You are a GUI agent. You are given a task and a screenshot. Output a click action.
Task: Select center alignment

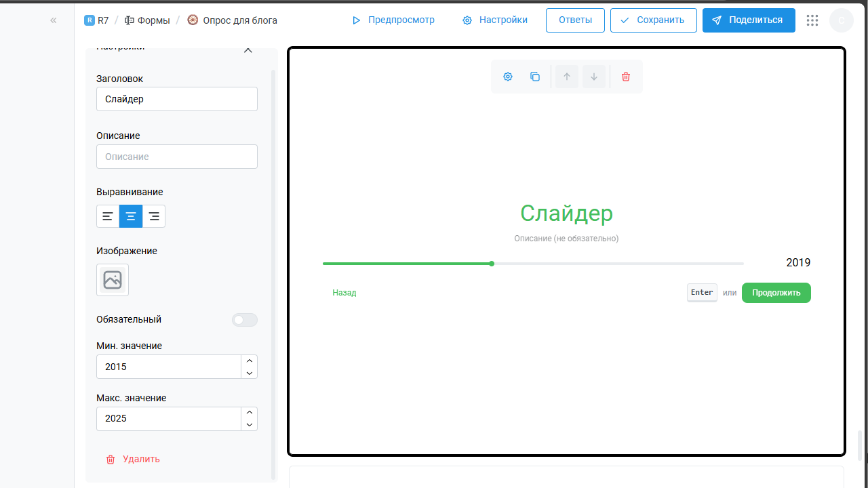point(131,216)
